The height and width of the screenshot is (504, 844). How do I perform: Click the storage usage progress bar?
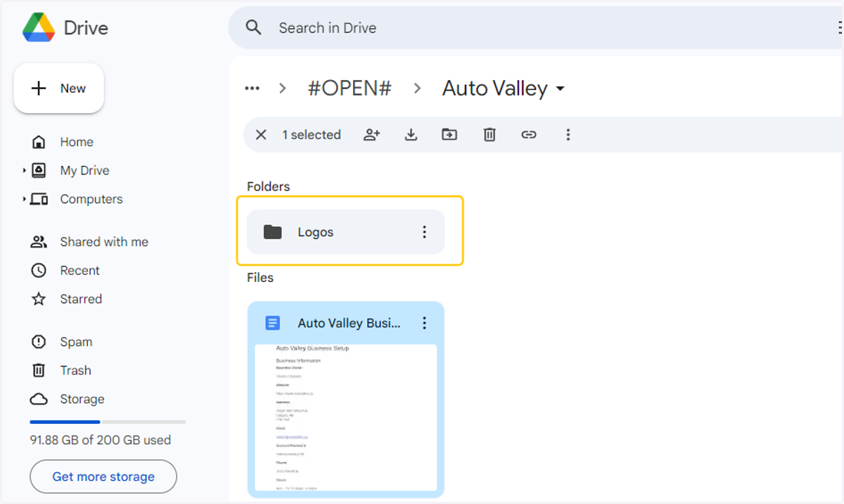pyautogui.click(x=108, y=422)
